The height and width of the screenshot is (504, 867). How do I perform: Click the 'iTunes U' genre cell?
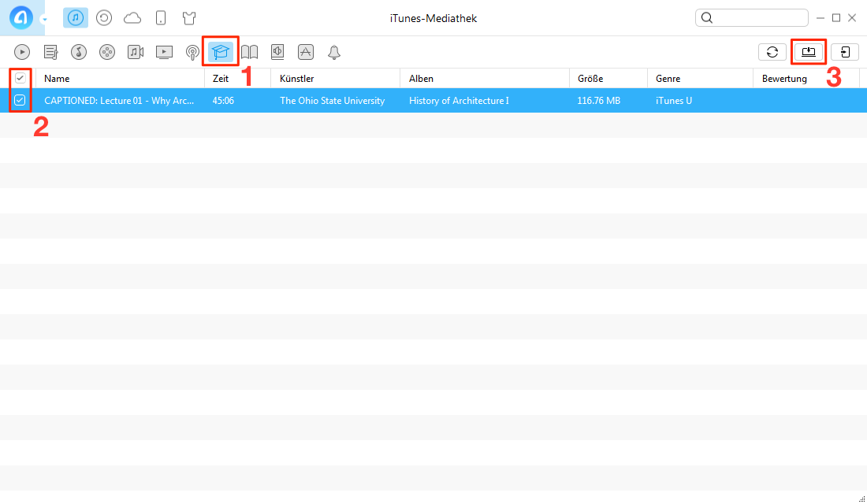click(673, 101)
